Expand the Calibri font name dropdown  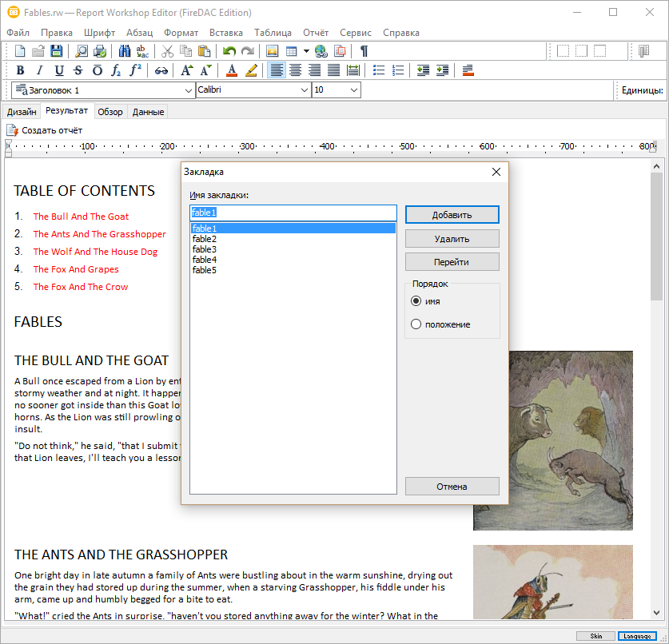click(304, 90)
